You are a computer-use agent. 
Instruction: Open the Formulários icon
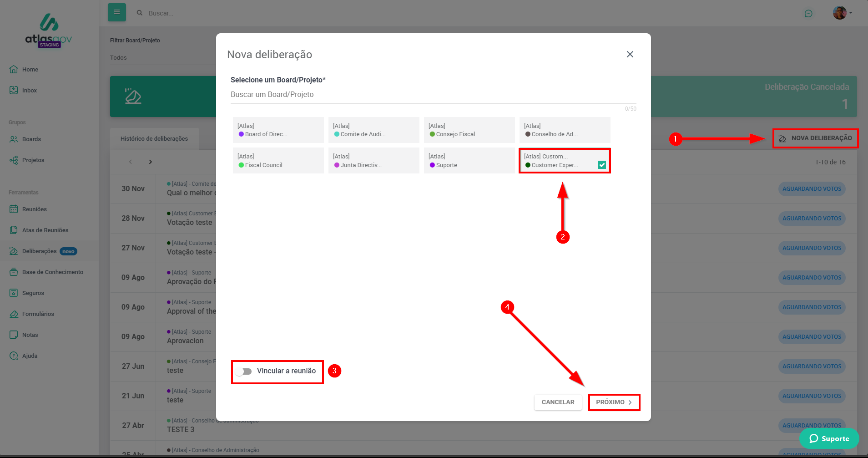(x=14, y=314)
